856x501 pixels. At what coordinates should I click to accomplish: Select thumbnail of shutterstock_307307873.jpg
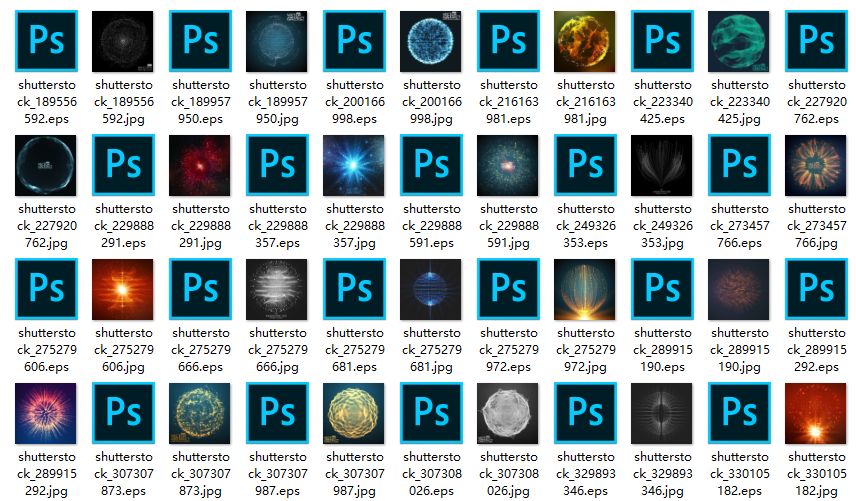(200, 413)
